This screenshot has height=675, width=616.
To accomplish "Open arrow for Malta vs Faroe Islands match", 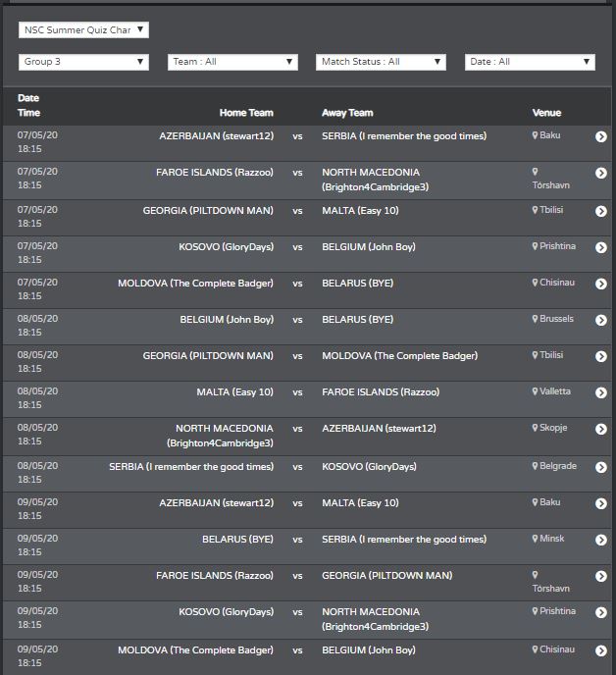I will tap(601, 392).
